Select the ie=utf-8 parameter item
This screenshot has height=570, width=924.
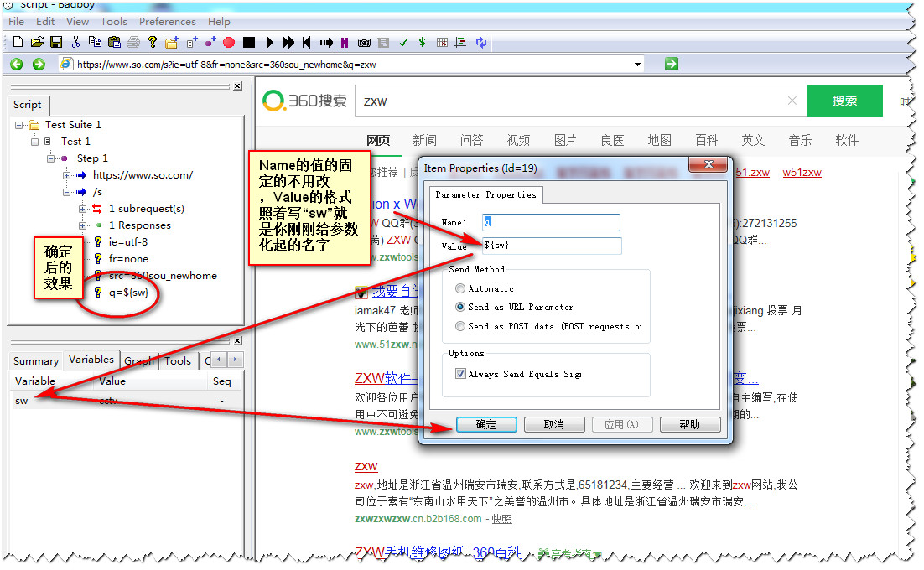click(128, 242)
